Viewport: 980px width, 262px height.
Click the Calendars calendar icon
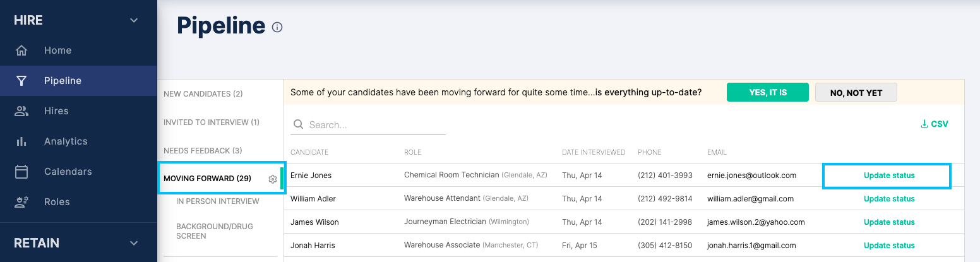click(x=21, y=172)
